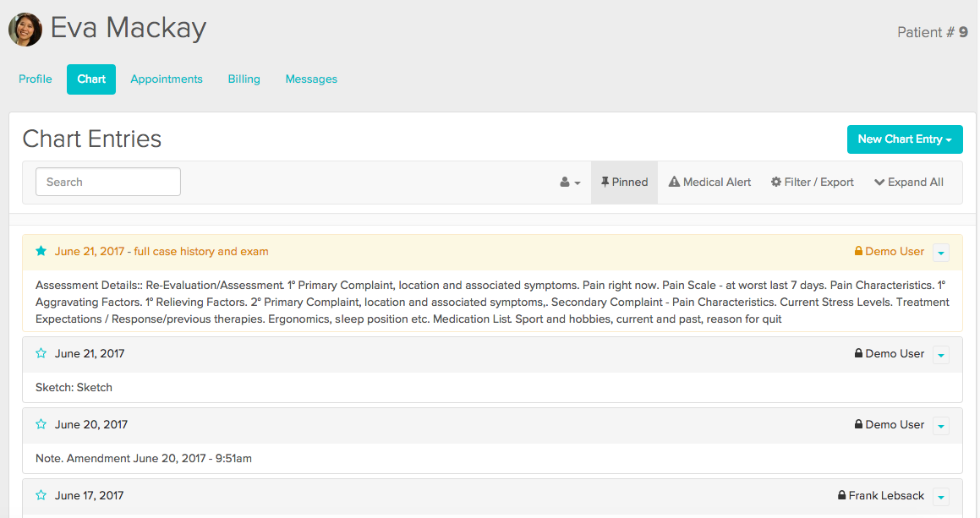
Task: Switch to the Billing tab
Action: click(244, 79)
